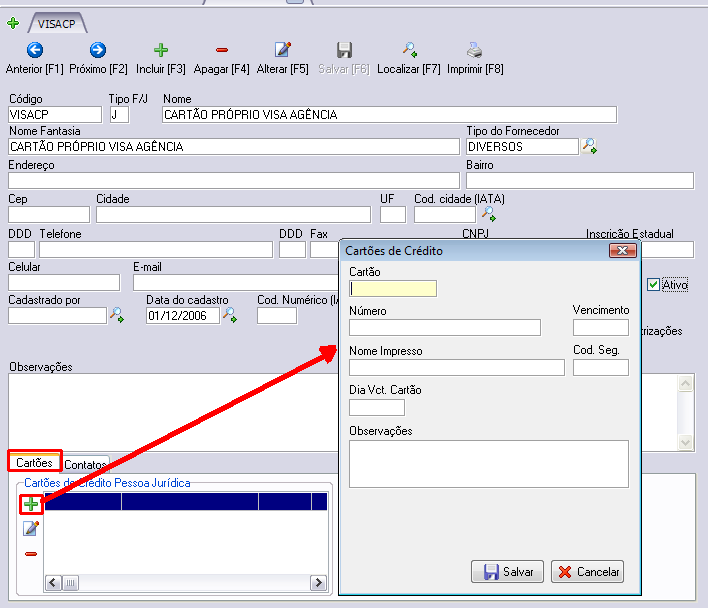The height and width of the screenshot is (608, 708).
Task: Click the Cadastrado por field
Action: (57, 316)
